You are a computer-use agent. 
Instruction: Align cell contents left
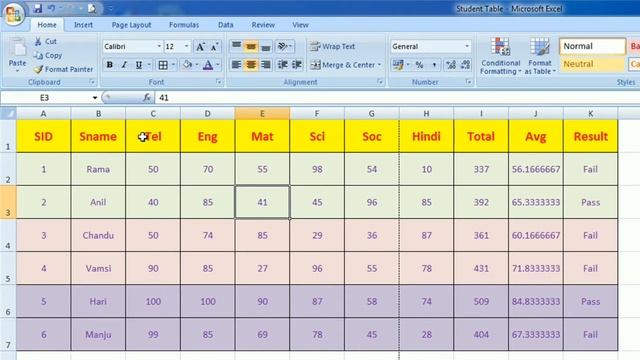click(x=236, y=64)
